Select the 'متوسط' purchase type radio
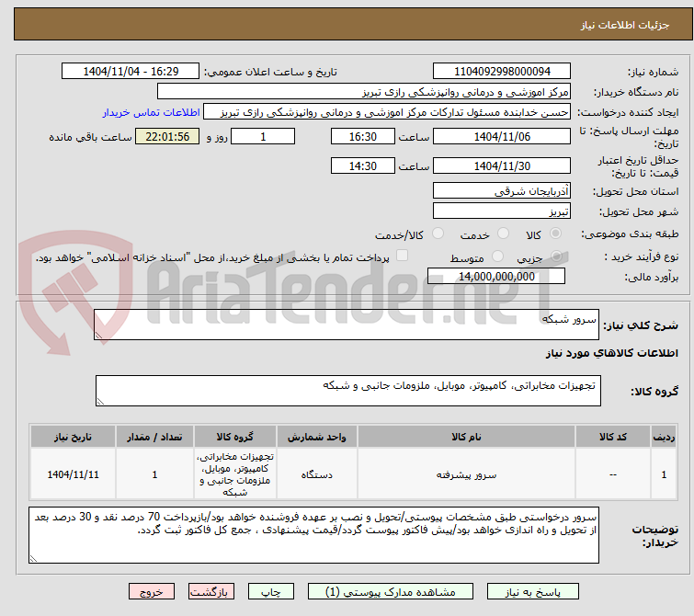The width and height of the screenshot is (694, 616). [x=498, y=256]
